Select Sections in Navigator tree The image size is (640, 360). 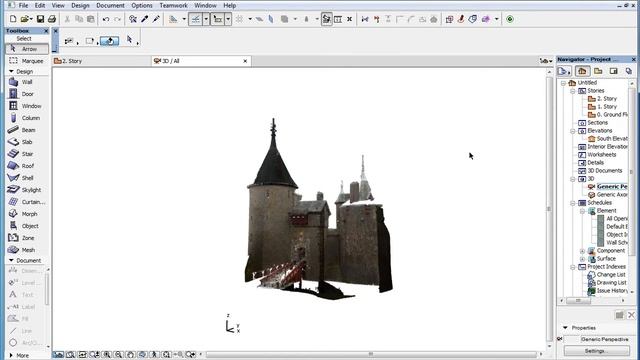(x=598, y=123)
